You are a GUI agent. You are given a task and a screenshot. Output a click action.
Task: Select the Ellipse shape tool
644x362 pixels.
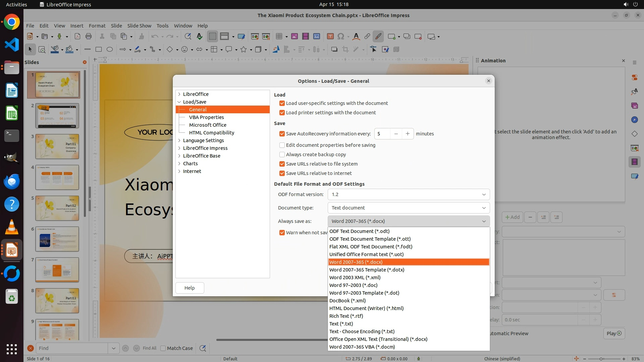point(109,50)
